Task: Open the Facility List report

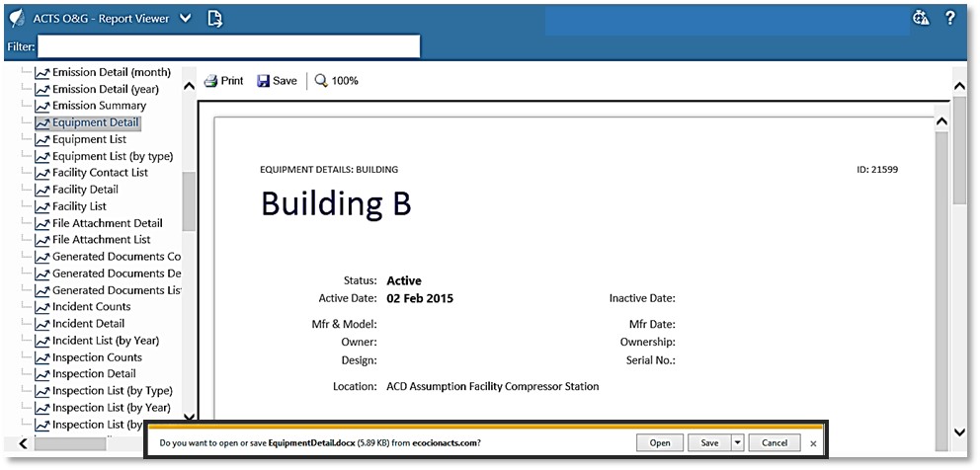Action: pos(79,206)
